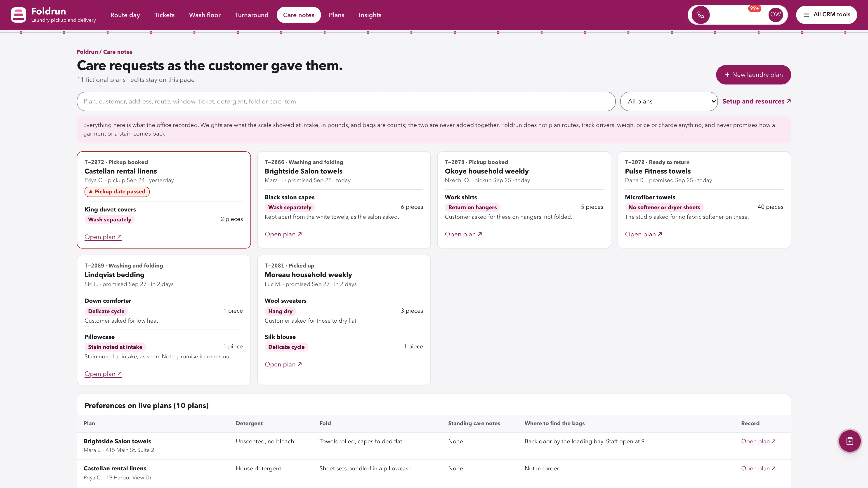This screenshot has width=868, height=488.
Task: Open the 99+ notifications badge
Action: [755, 8]
